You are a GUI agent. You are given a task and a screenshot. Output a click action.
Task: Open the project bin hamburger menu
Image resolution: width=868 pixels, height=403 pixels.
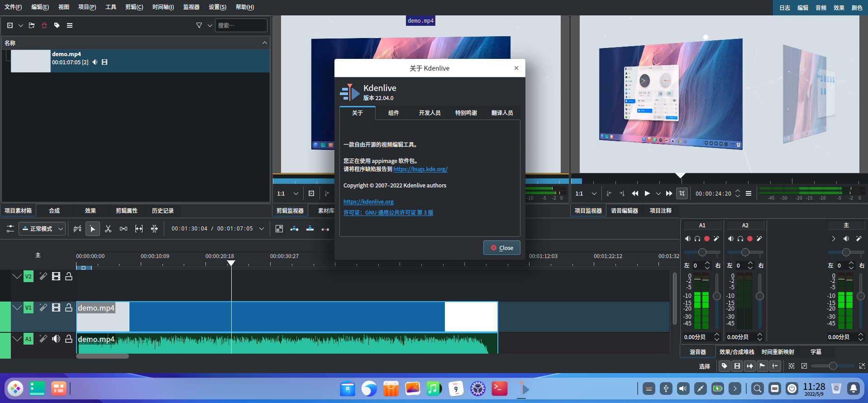(x=70, y=25)
